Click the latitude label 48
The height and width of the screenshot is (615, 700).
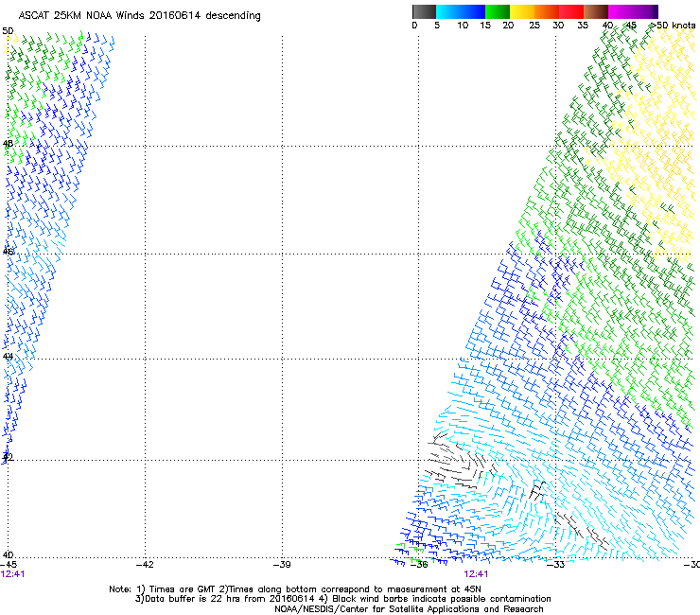click(x=8, y=144)
